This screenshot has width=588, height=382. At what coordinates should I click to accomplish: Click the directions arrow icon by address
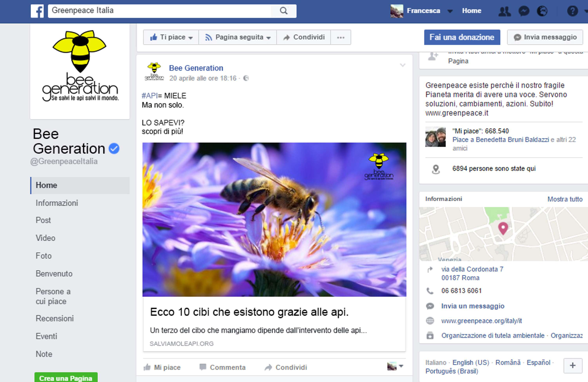(430, 269)
